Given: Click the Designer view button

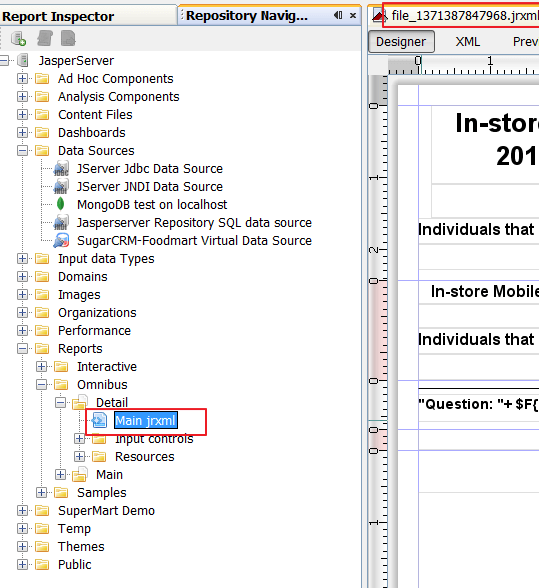Looking at the screenshot, I should (x=401, y=42).
